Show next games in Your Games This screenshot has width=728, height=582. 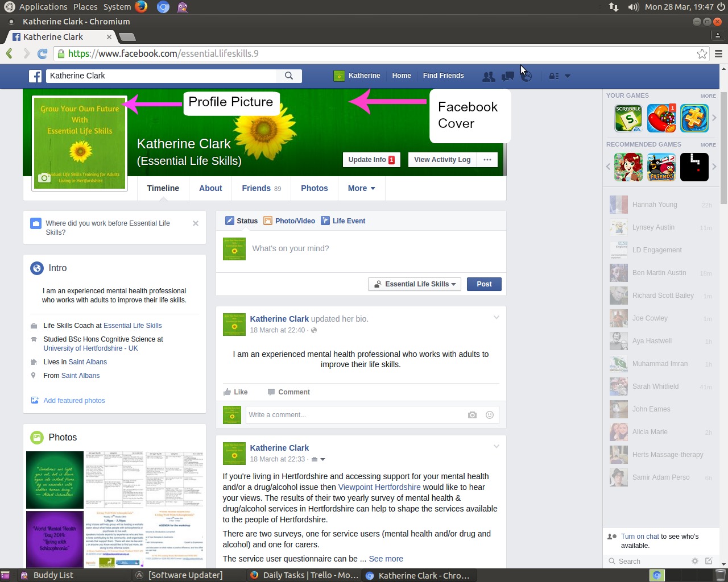pos(714,118)
